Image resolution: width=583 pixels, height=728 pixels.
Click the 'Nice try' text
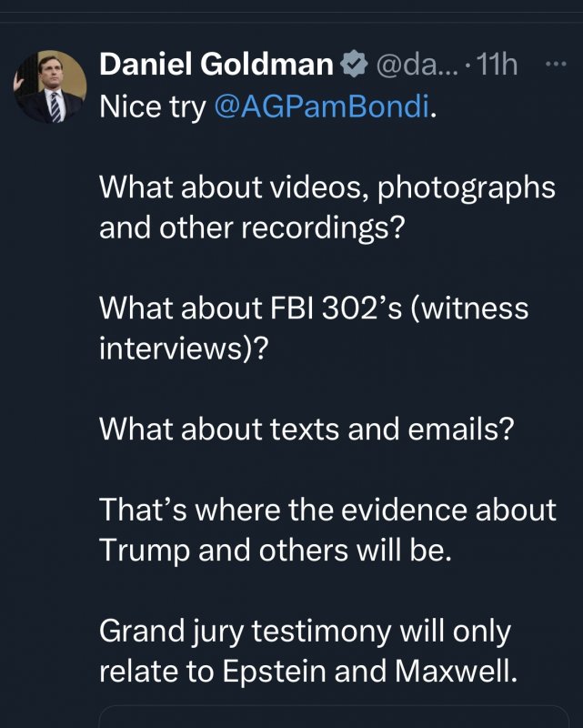coord(153,107)
